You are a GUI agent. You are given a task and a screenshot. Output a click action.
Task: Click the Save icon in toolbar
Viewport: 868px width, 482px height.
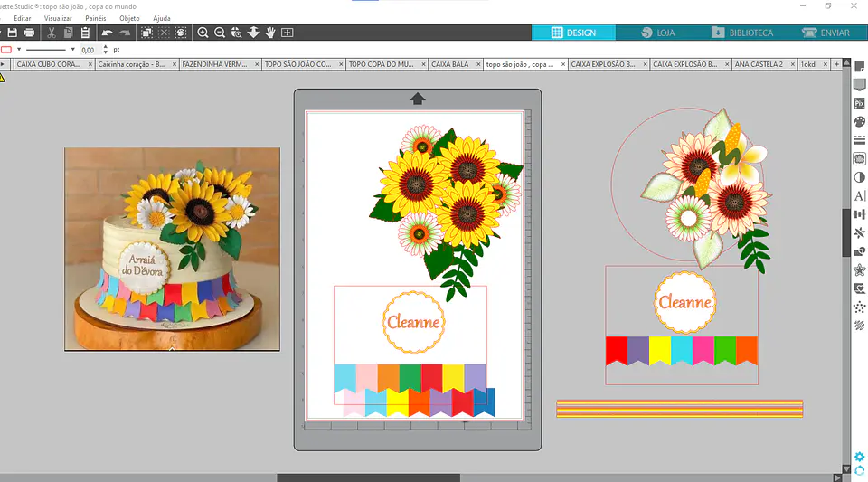[x=12, y=33]
